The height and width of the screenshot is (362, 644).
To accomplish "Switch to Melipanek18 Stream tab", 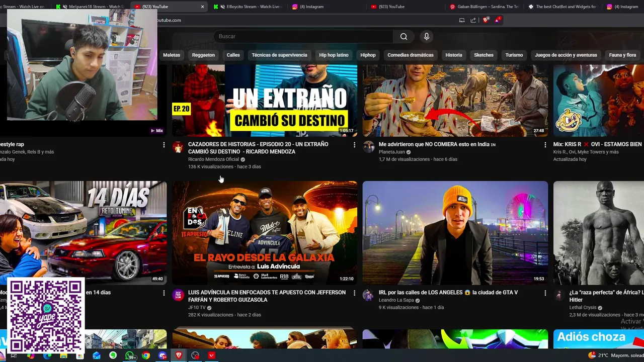I will pyautogui.click(x=91, y=7).
